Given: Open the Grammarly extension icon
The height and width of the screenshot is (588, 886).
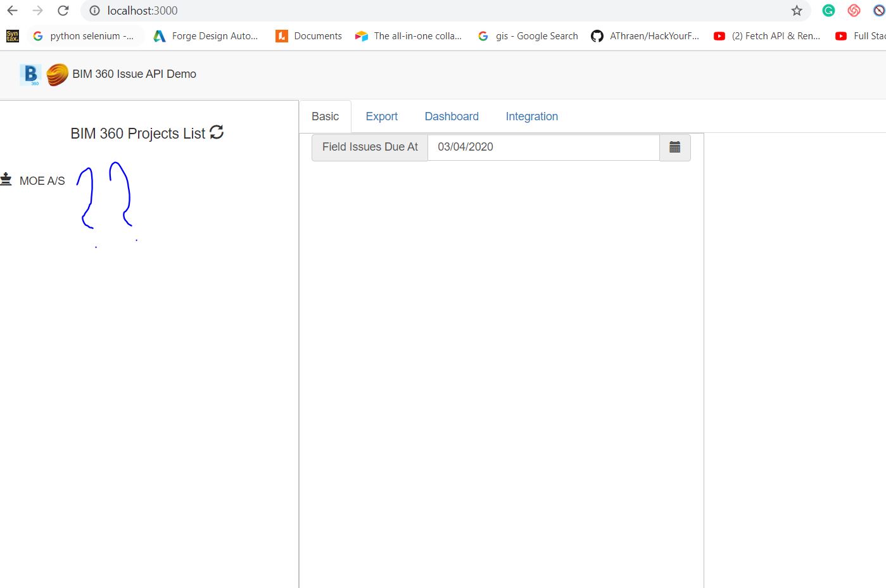Looking at the screenshot, I should 828,11.
